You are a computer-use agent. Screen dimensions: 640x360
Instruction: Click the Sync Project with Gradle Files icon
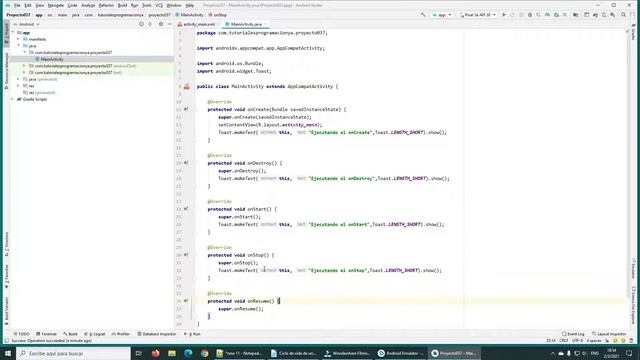(595, 15)
